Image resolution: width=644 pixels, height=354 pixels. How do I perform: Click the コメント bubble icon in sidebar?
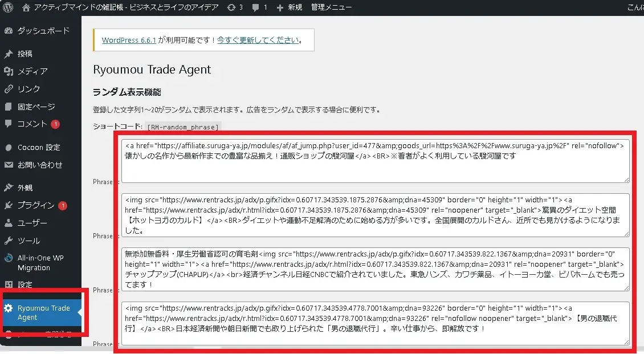click(8, 124)
